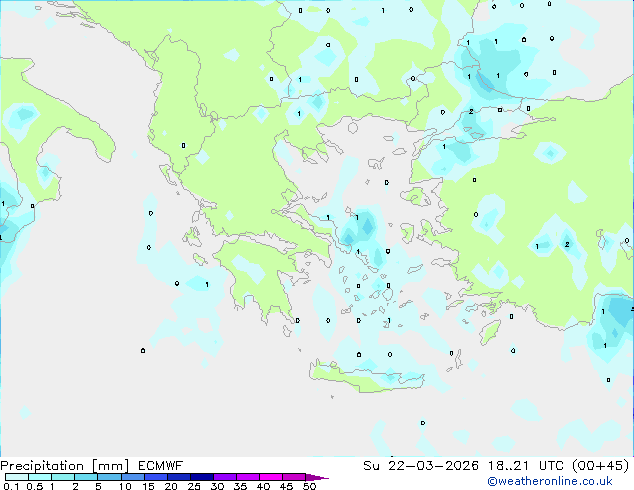Viewport: 634px width, 490px height.
Task: Choose the 45–50 mm legend swatch
Action: (294, 477)
